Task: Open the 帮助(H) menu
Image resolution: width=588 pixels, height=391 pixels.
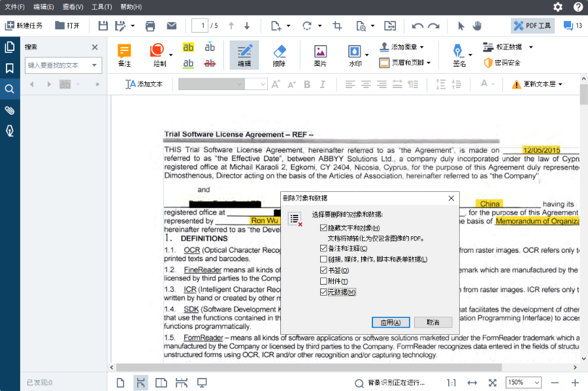Action: pyautogui.click(x=131, y=7)
